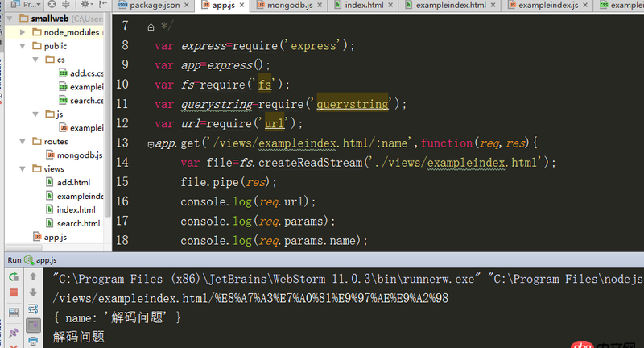This screenshot has height=348, width=644.
Task: Rerun app.js with the green rerun icon
Action: tap(14, 276)
